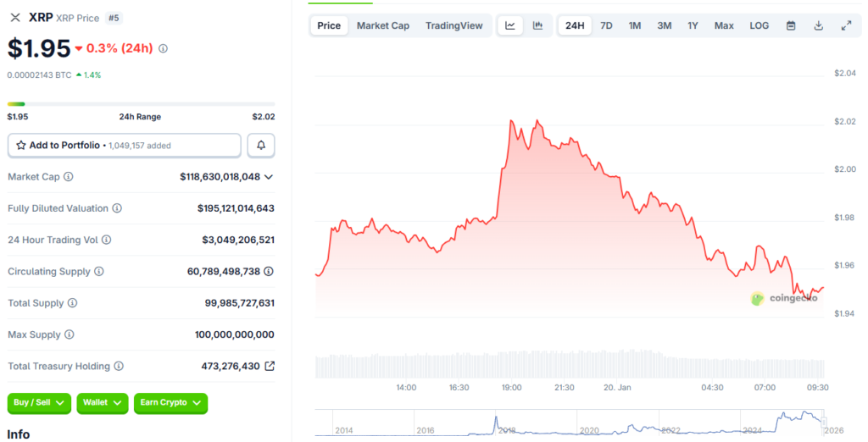Click the Total Treasury Holding info icon
Viewport: 868px width, 442px height.
point(119,366)
